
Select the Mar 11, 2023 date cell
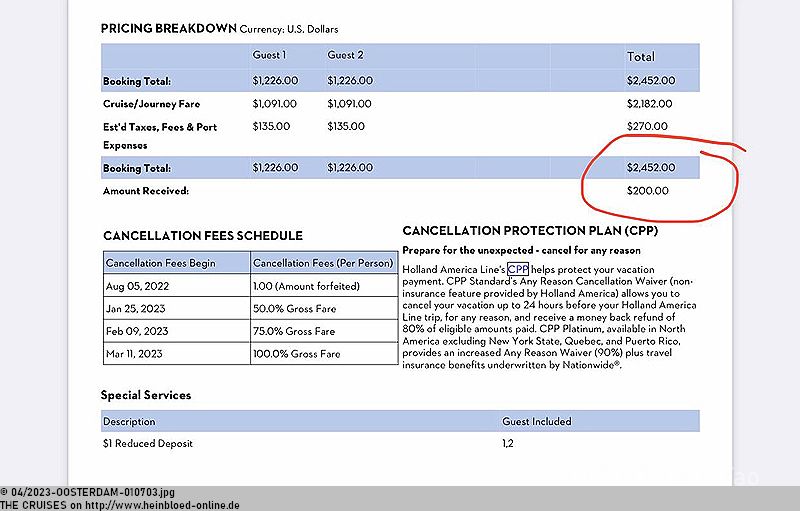tap(134, 354)
